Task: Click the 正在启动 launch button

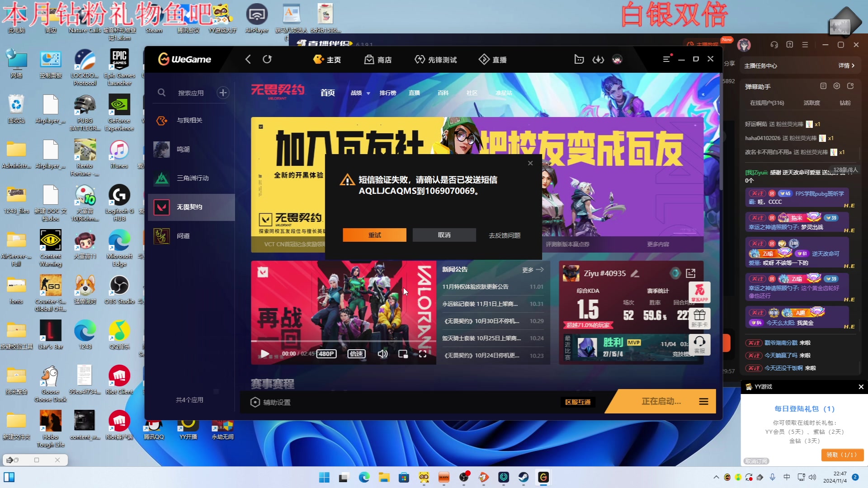Action: 661,401
